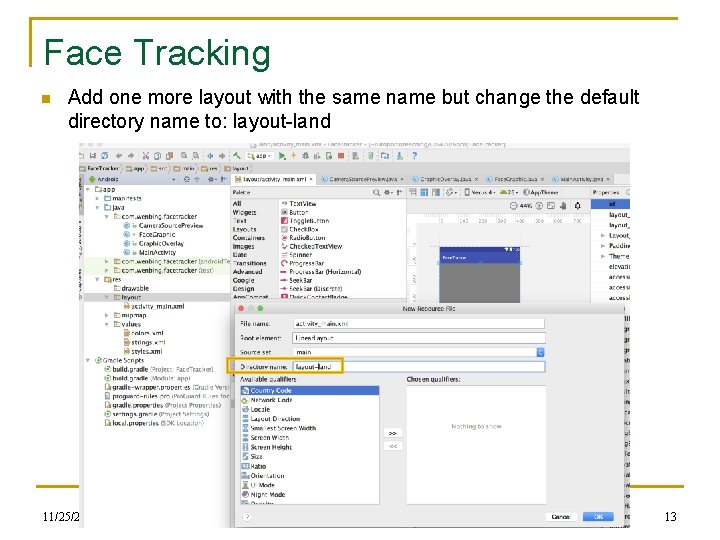The image size is (720, 540).
Task: Click the help question mark in dialog
Action: (x=247, y=517)
